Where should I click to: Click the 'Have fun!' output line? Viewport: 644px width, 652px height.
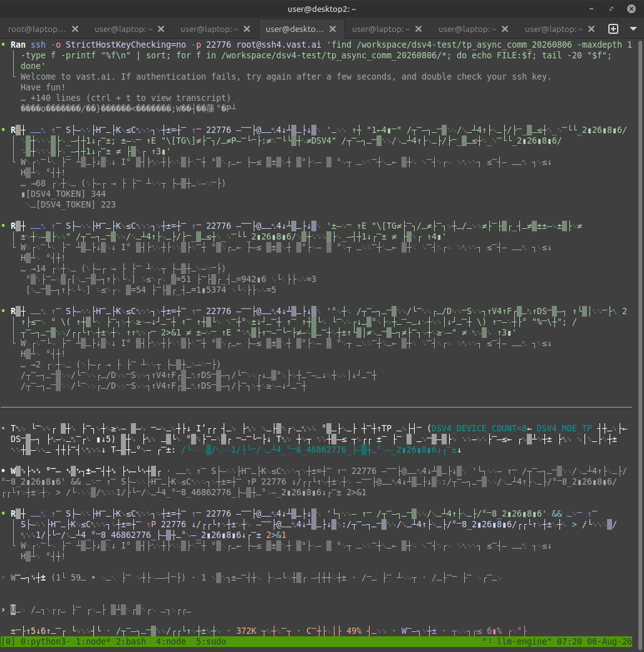(x=43, y=87)
